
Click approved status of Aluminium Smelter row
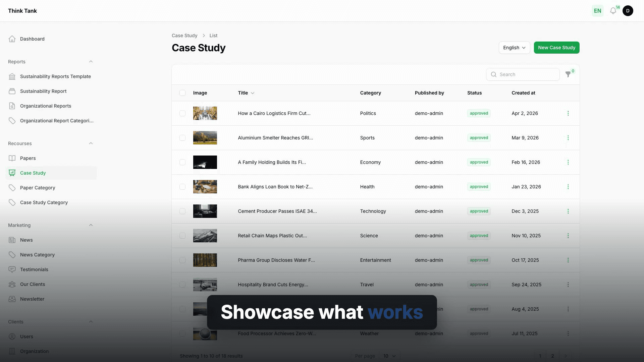[x=479, y=138]
